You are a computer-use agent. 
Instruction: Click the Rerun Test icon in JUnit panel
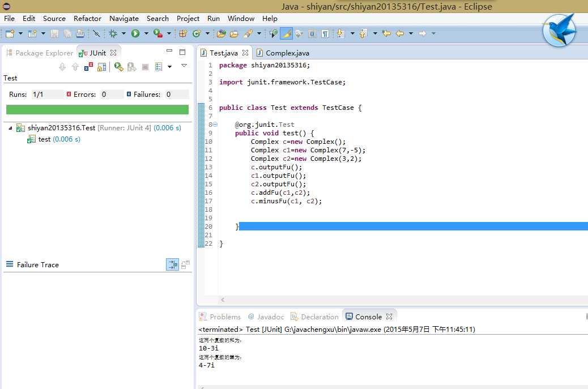point(118,67)
